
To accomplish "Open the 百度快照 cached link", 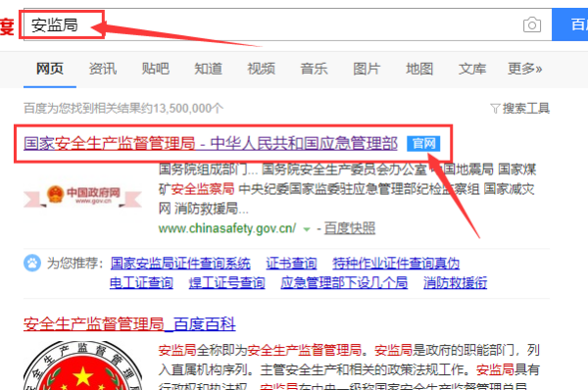I will point(350,228).
